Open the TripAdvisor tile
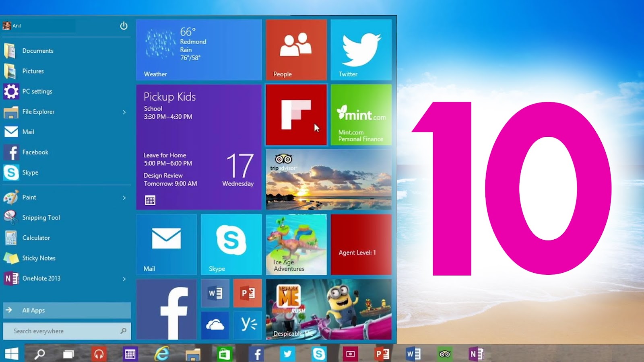 (328, 179)
